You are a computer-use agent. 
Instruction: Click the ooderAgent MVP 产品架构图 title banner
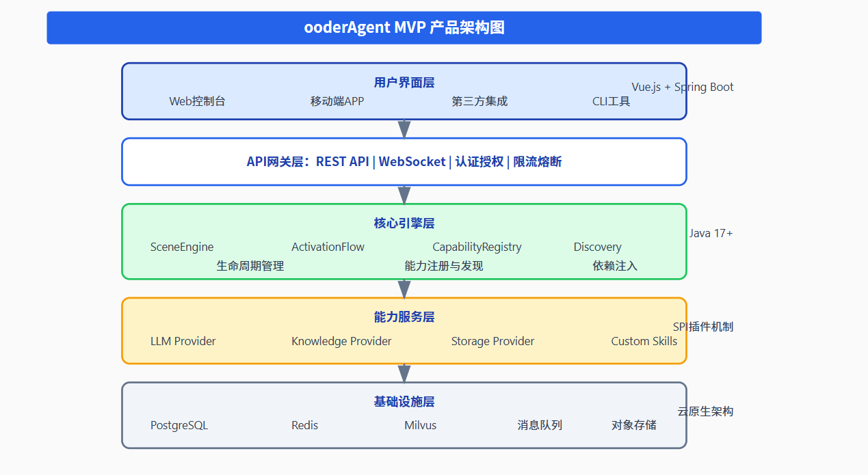tap(404, 28)
